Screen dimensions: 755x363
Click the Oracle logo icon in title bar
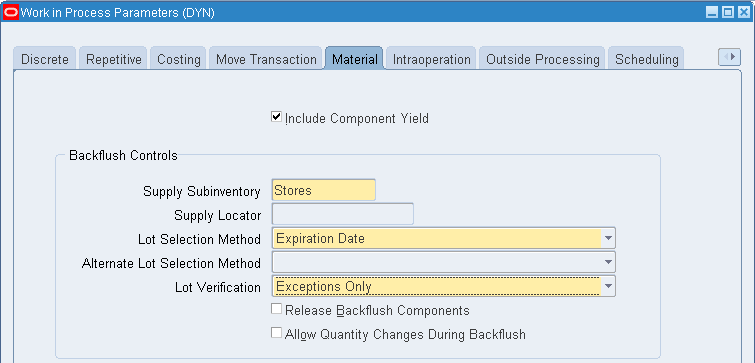point(11,13)
